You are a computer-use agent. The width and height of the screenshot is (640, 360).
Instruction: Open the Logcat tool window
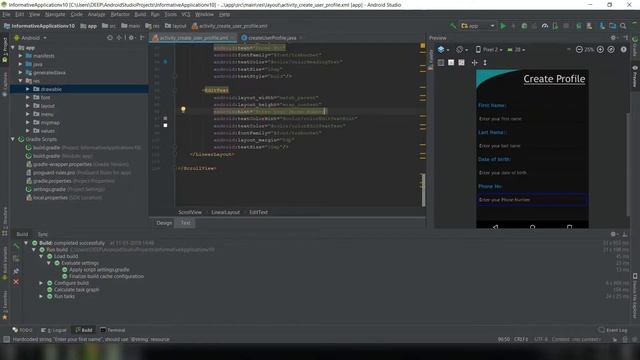click(x=54, y=330)
